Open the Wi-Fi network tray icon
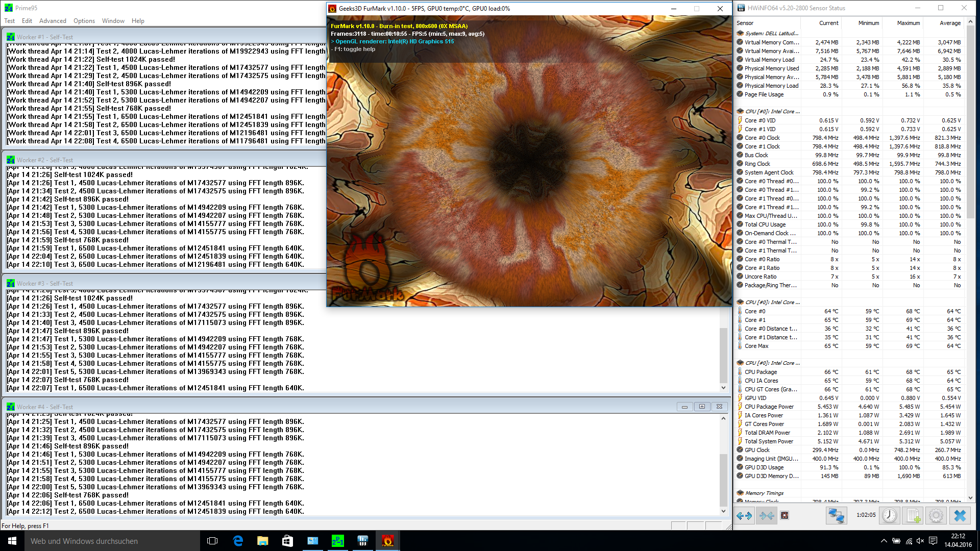The height and width of the screenshot is (551, 980). (909, 541)
